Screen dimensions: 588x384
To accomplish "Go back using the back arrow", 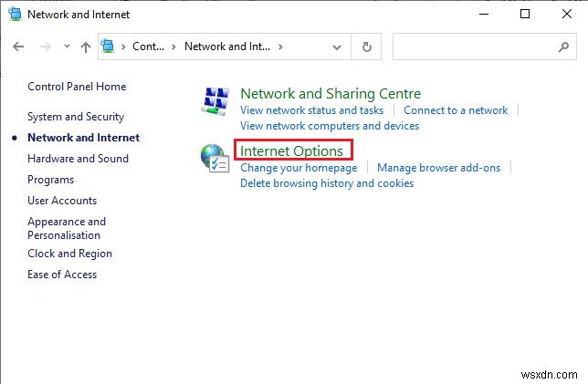I will tap(20, 47).
